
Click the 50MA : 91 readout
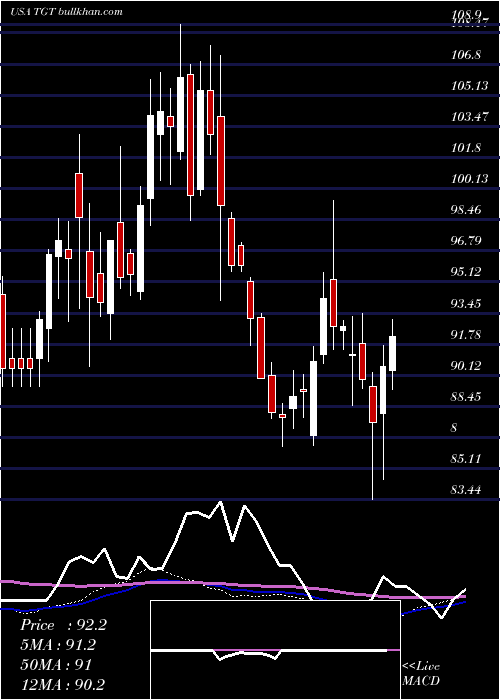(56, 665)
